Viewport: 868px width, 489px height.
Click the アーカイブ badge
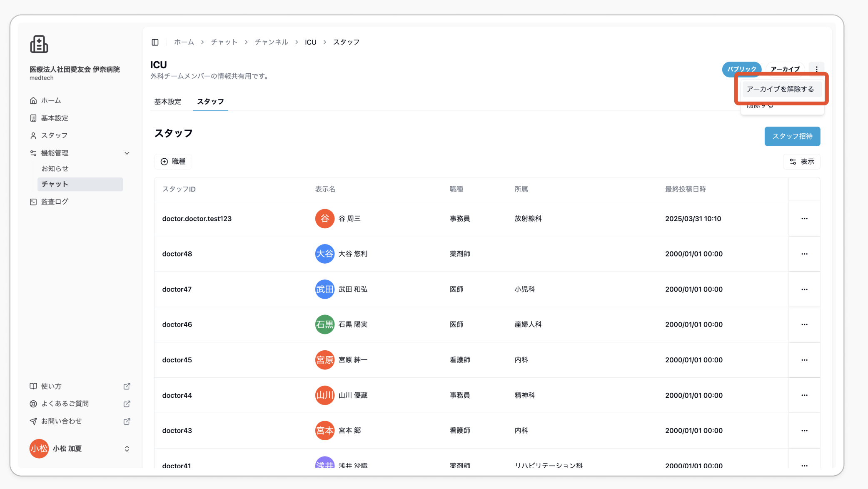[785, 69]
